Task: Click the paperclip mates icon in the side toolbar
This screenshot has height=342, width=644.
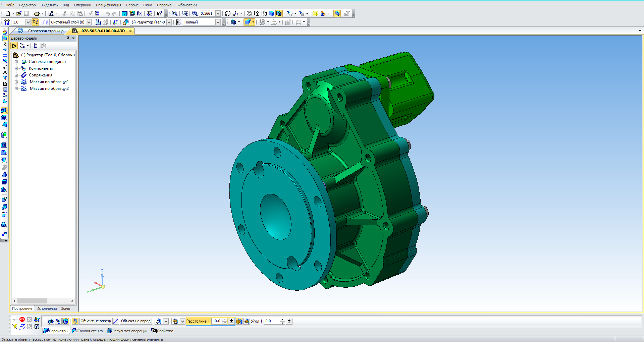Action: coord(5,67)
